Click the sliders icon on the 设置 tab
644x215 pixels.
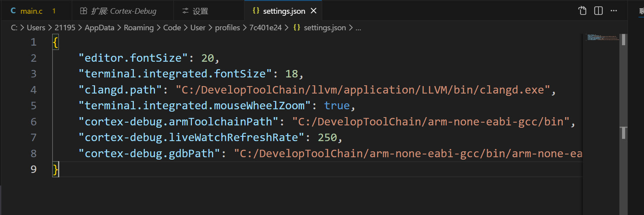tap(185, 11)
